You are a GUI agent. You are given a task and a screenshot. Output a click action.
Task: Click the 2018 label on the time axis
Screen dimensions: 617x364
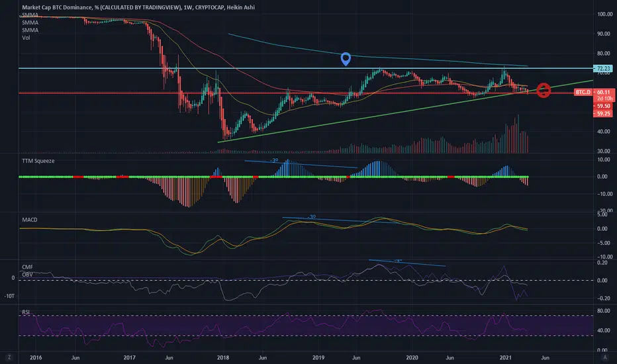point(223,357)
